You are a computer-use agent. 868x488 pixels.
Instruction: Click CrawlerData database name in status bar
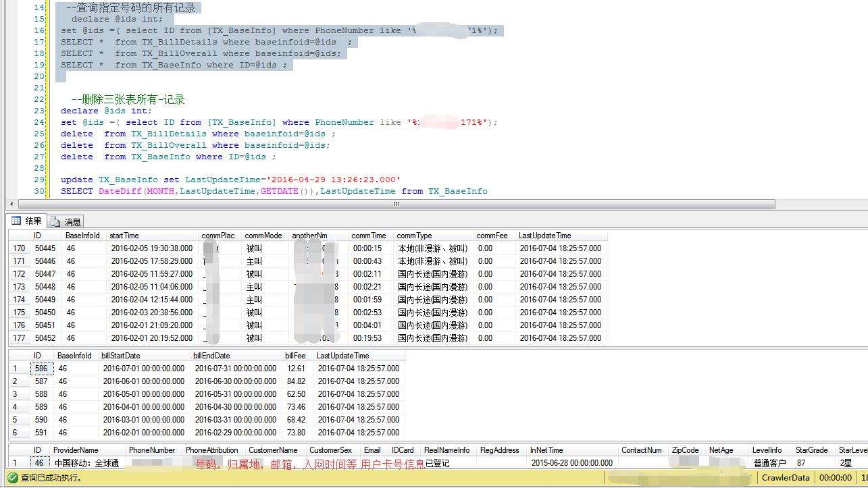pos(785,478)
